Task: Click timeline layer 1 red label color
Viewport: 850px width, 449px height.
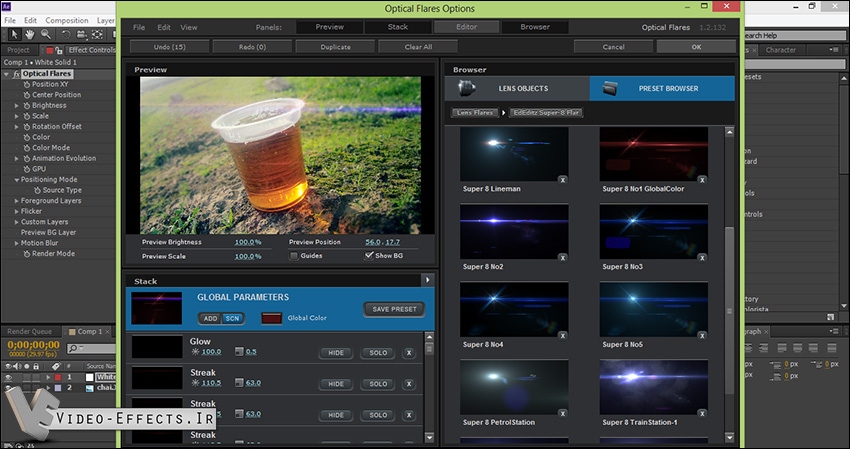Action: click(57, 377)
